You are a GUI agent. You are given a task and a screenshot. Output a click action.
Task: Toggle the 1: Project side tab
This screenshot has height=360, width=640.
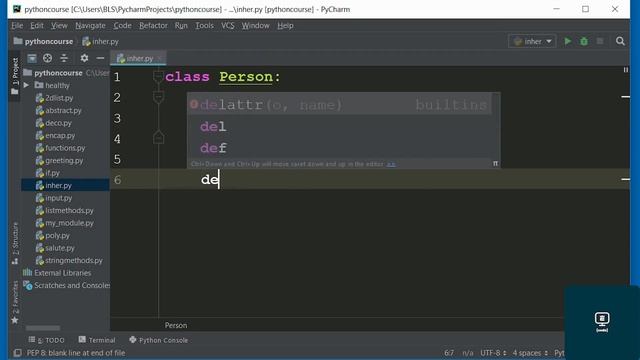pos(15,76)
